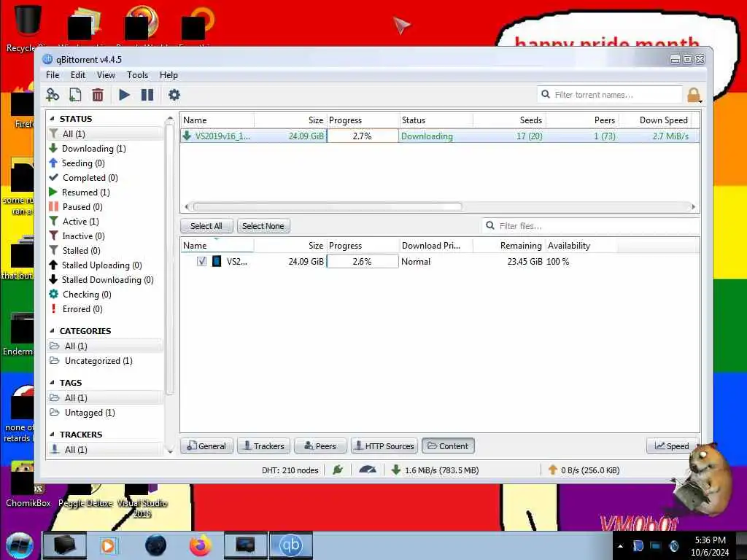Show the Speed graph tab
Viewport: 747px width, 560px height.
(672, 446)
